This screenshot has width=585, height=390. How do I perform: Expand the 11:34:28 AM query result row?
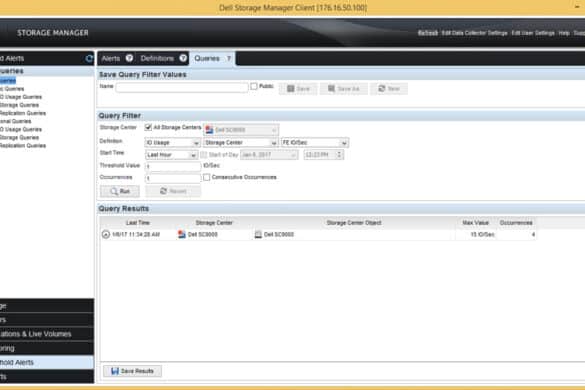(x=106, y=234)
